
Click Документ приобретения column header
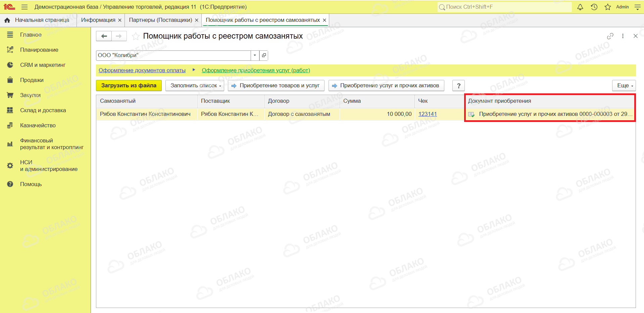550,101
